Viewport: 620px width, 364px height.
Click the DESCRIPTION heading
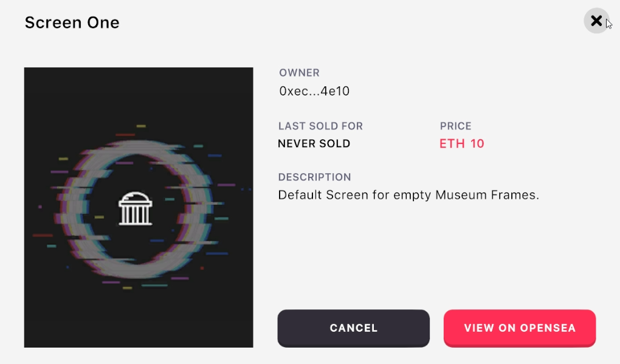[x=314, y=177]
